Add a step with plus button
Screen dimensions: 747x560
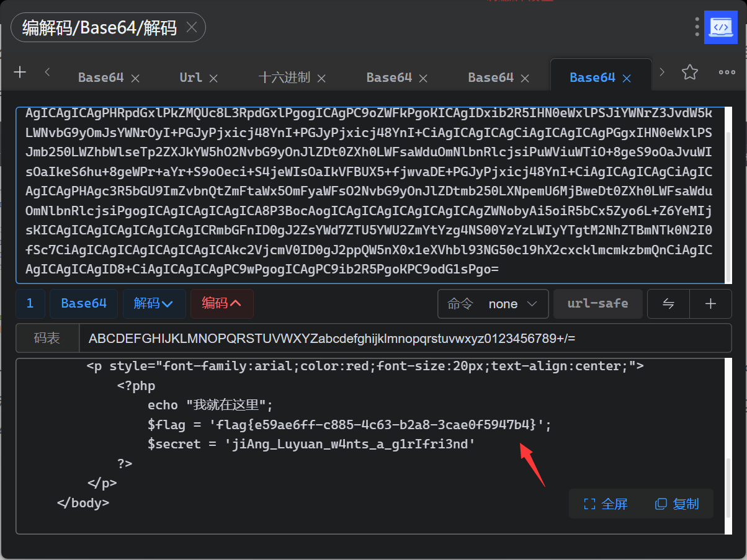711,304
